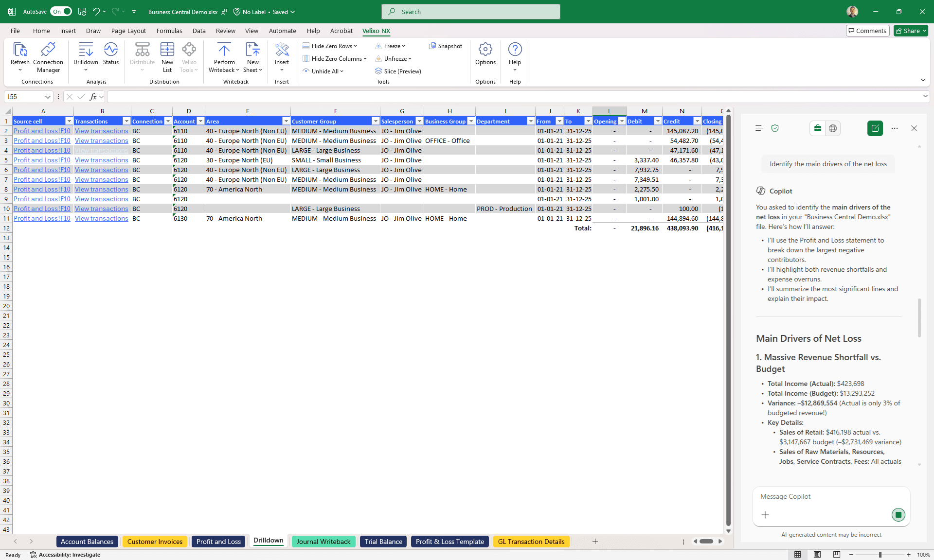The image size is (934, 560).
Task: Click the Status icon
Action: pos(110,50)
